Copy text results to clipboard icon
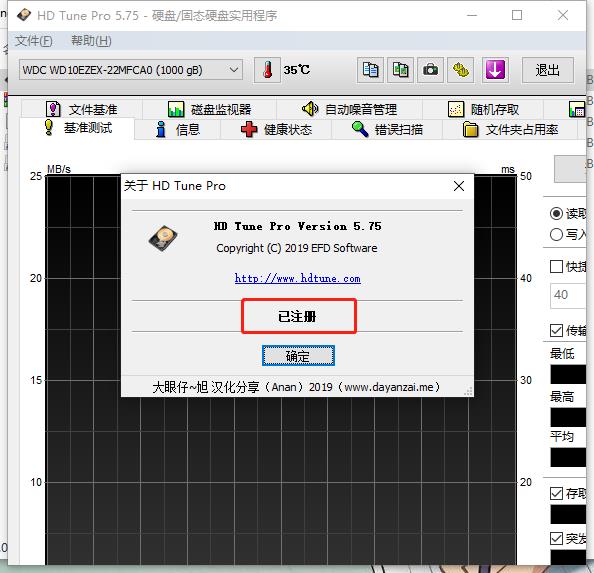 [370, 70]
